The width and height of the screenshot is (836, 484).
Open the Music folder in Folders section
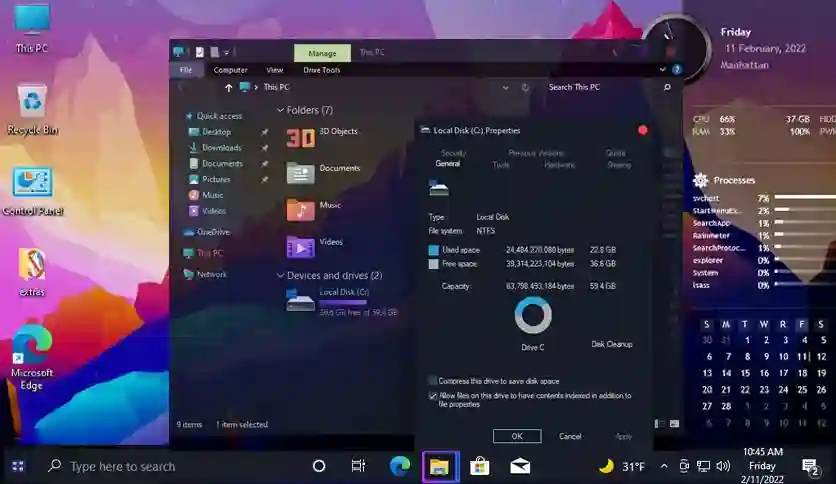click(301, 209)
